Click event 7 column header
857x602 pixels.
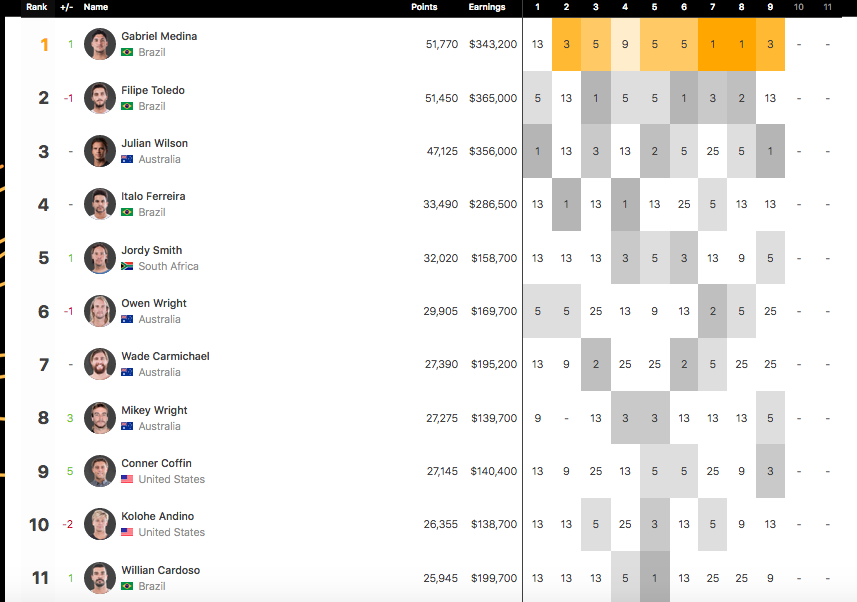(x=712, y=7)
